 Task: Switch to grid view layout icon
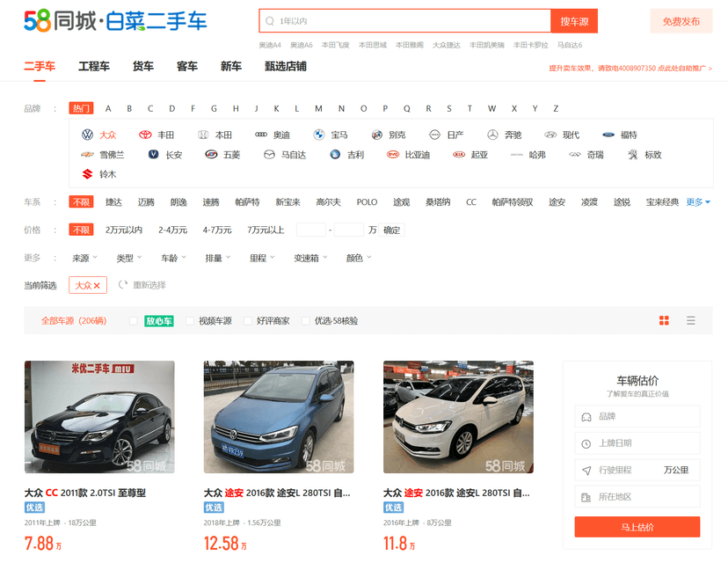tap(665, 320)
